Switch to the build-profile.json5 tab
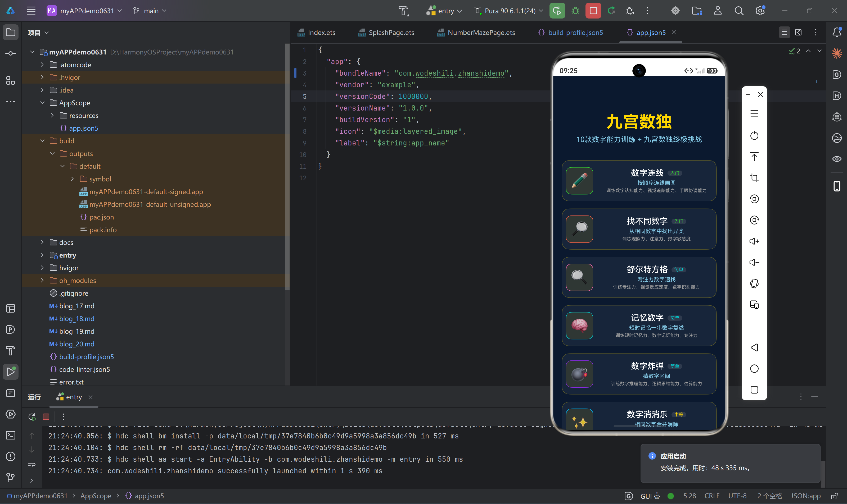Viewport: 847px width, 504px height. (x=570, y=33)
